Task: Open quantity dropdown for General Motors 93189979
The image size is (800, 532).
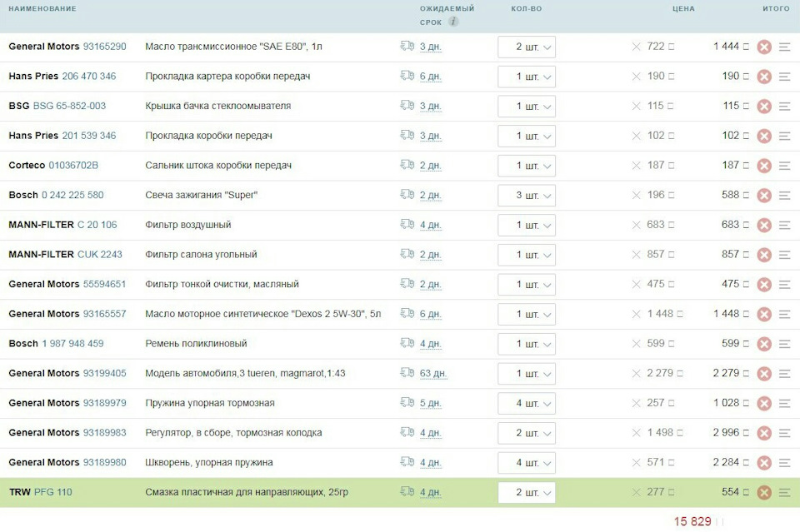Action: 527,403
